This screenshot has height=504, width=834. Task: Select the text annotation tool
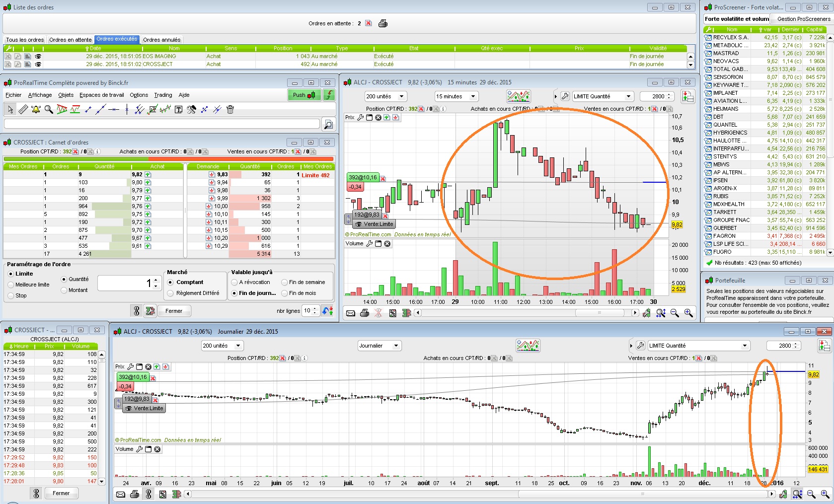coord(178,109)
